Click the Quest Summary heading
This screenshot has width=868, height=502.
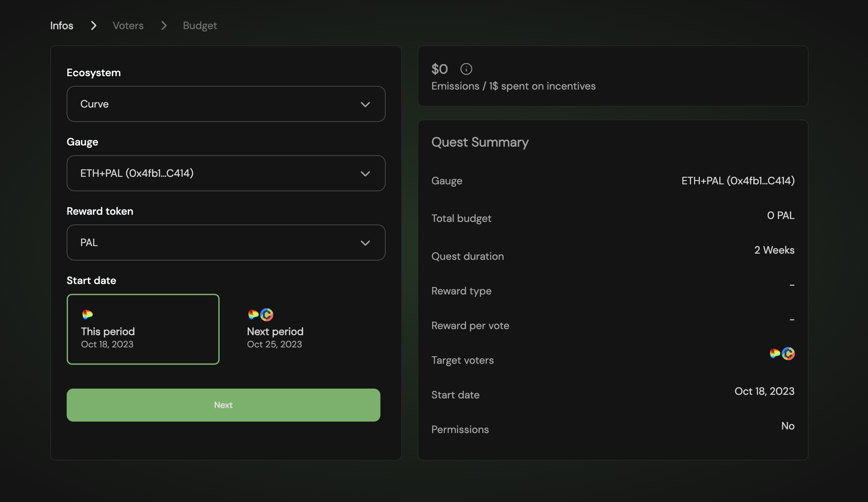click(x=480, y=142)
